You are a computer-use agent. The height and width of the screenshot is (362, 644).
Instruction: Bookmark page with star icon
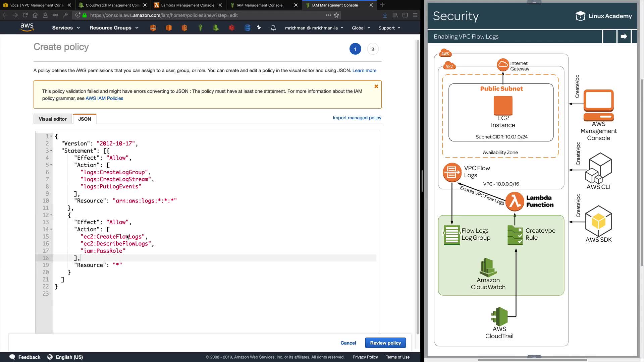(336, 15)
